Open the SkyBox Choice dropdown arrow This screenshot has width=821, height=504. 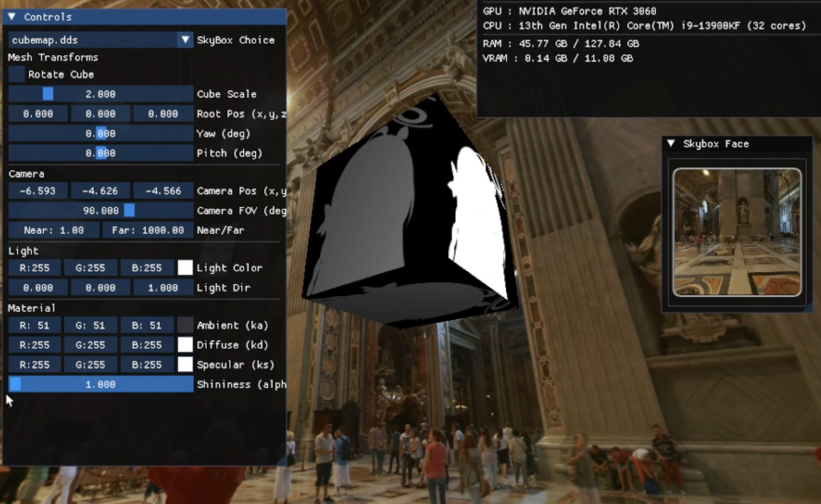[185, 40]
